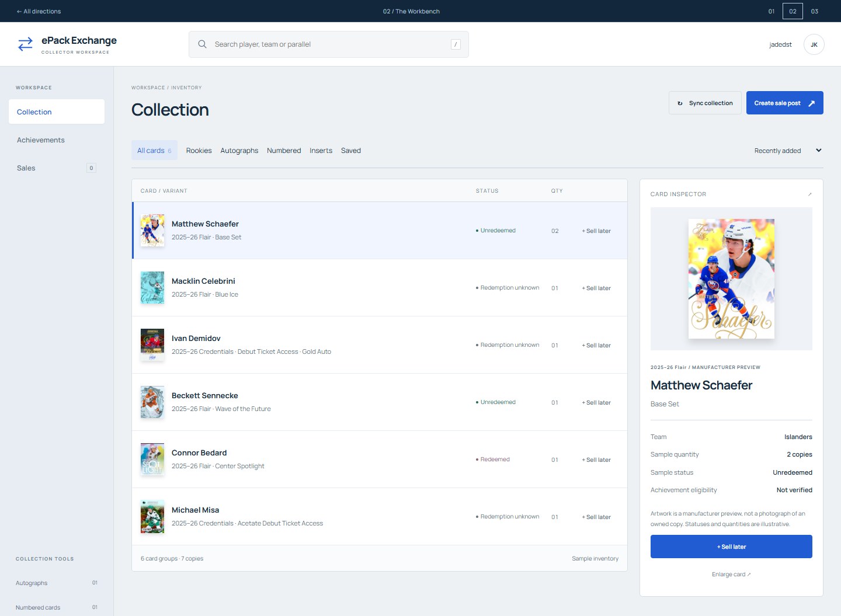
Task: Click the large Schaefer card preview image
Action: (731, 279)
